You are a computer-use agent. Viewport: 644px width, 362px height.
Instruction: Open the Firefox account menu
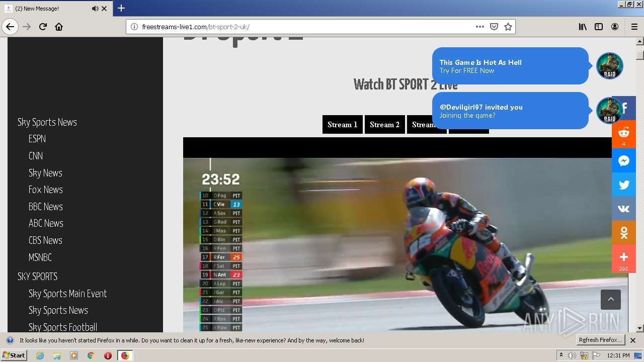tap(615, 27)
